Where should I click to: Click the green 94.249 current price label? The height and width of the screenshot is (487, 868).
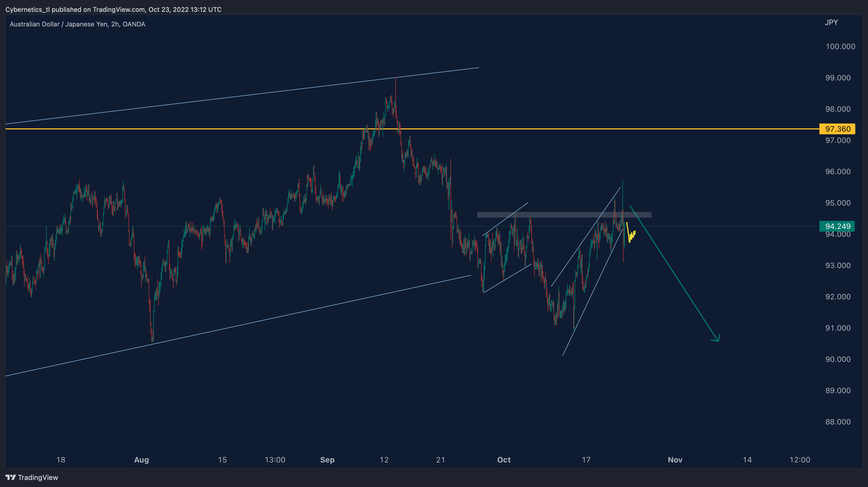coord(837,226)
